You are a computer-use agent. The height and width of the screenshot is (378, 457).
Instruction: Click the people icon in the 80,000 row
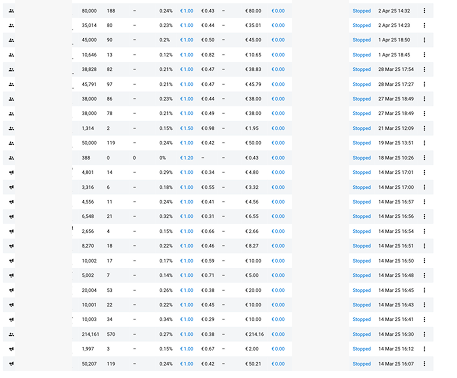[x=11, y=11]
